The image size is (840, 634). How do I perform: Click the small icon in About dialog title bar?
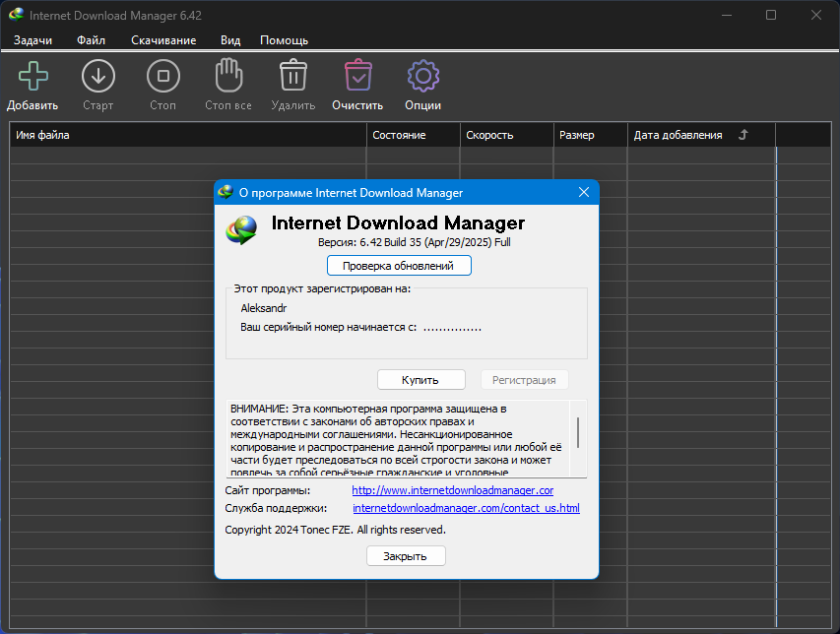coord(226,192)
